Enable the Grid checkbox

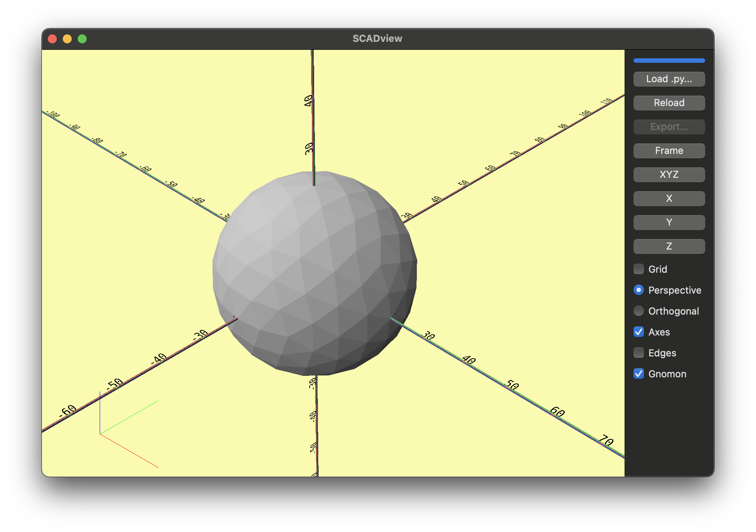[638, 269]
